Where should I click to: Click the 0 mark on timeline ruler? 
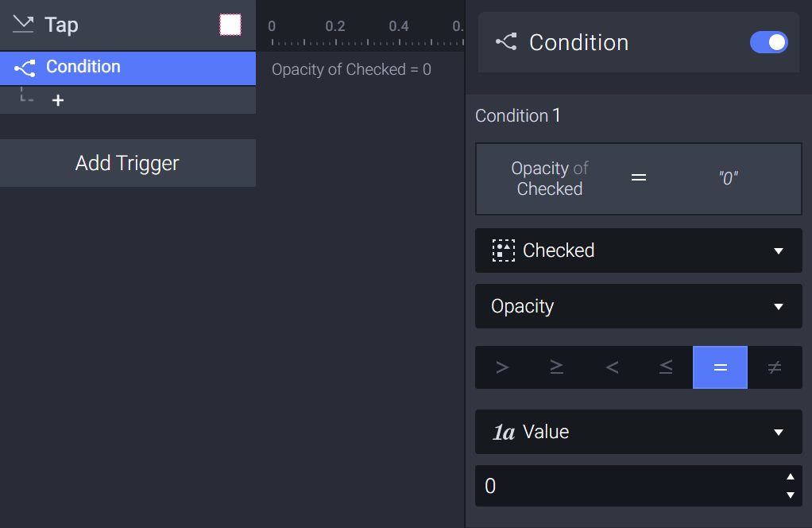[272, 26]
